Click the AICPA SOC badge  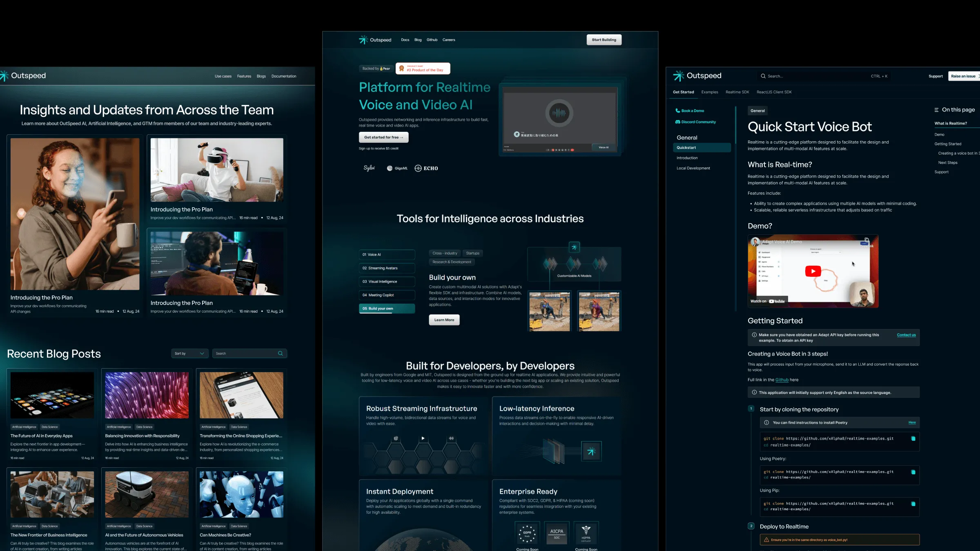tap(557, 533)
